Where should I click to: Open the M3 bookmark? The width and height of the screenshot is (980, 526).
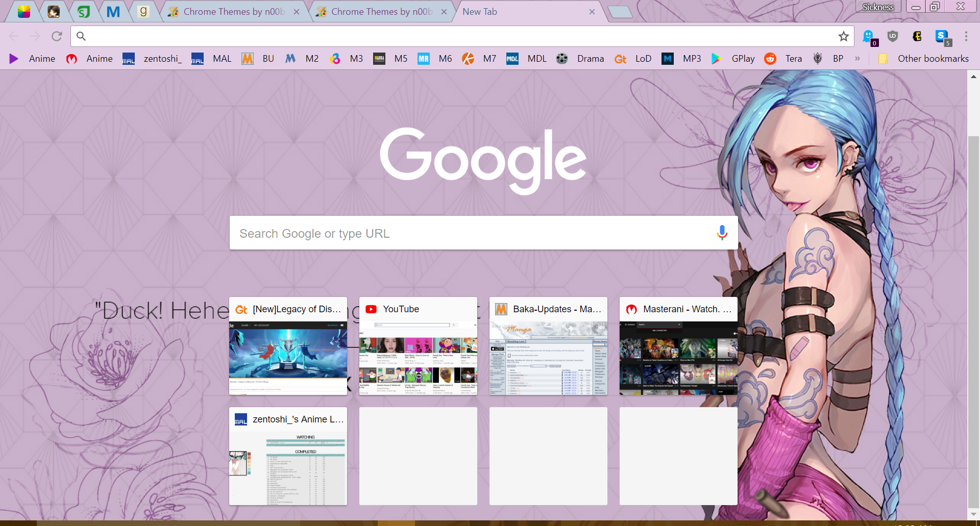[346, 59]
